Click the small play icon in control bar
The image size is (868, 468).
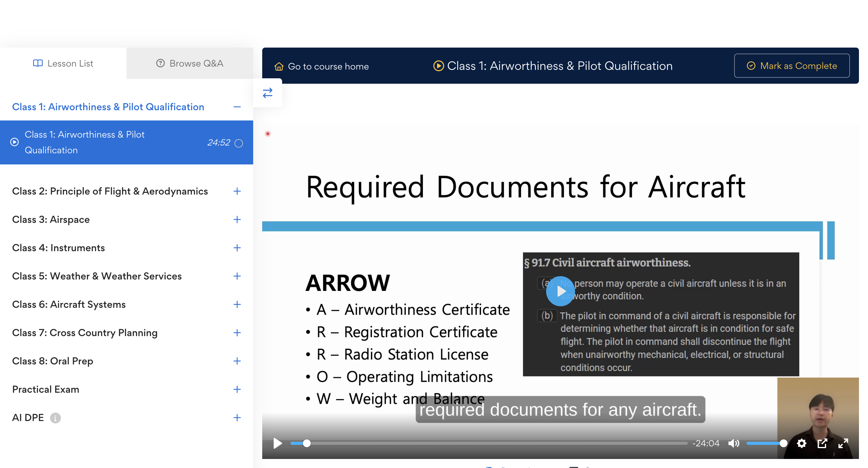pyautogui.click(x=277, y=443)
